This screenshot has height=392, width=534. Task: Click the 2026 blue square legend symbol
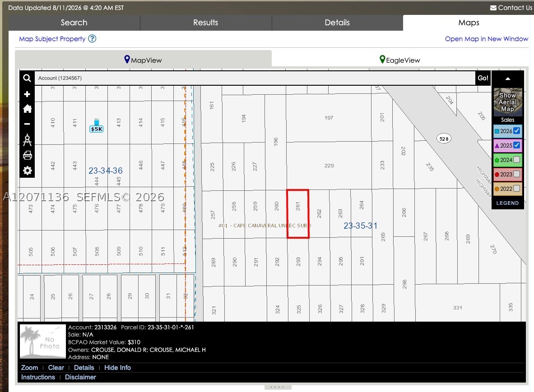point(497,131)
